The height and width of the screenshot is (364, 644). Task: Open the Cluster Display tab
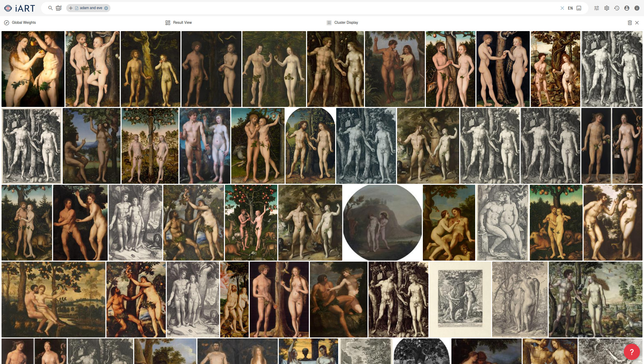(x=346, y=22)
